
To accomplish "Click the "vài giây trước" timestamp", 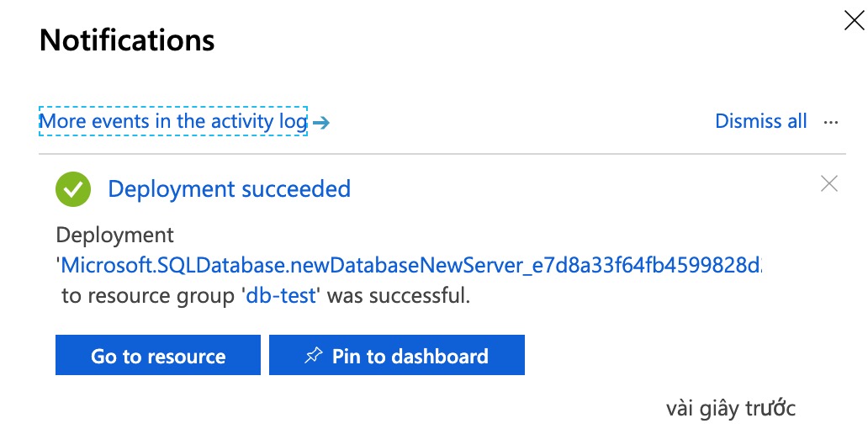I will click(x=730, y=409).
